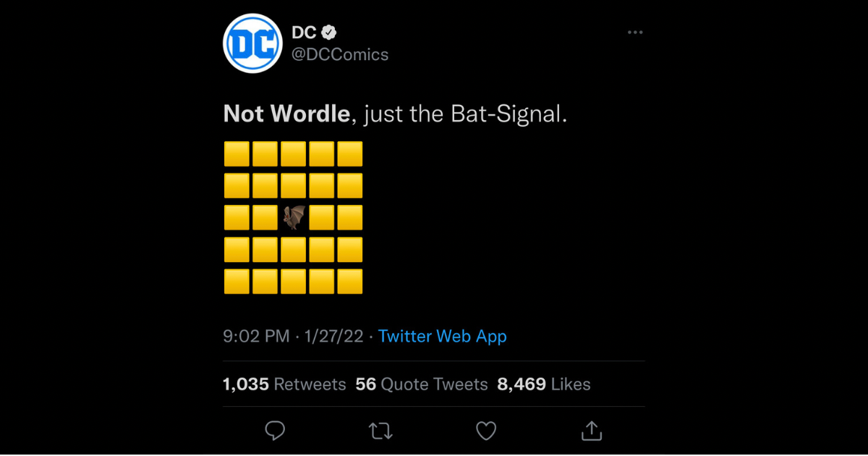The width and height of the screenshot is (868, 456).
Task: Click the blue verified badge next to DC
Action: (329, 33)
